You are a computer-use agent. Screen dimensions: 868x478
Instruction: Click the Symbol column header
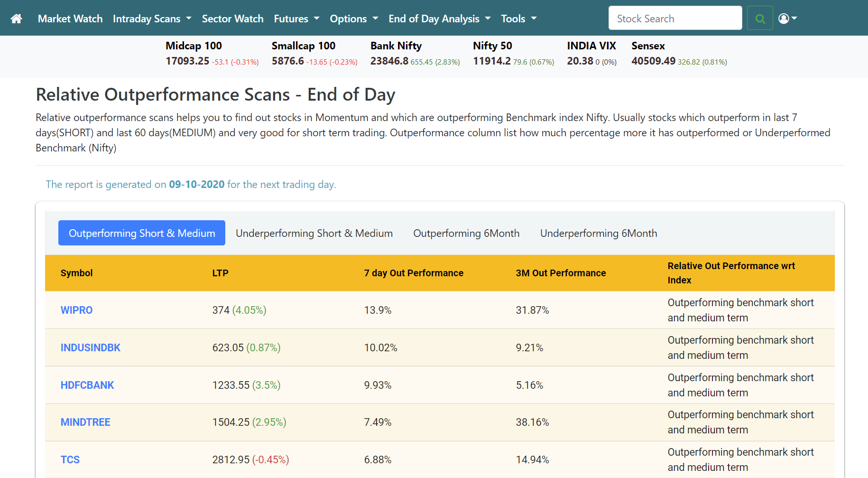(x=76, y=273)
